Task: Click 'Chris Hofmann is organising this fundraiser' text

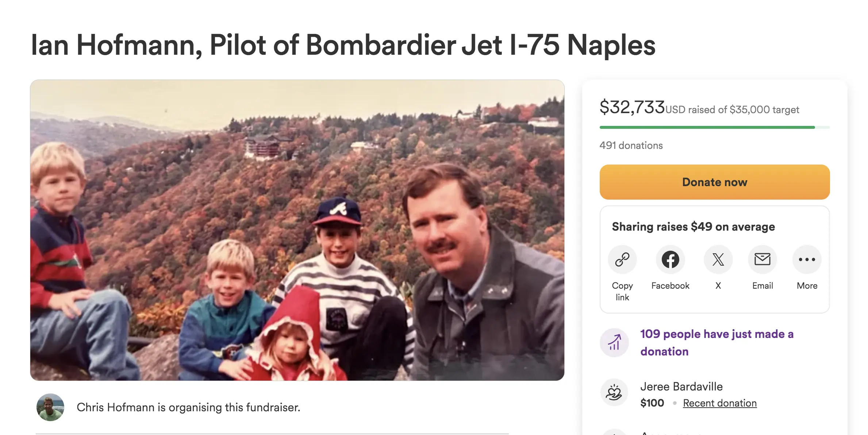Action: (188, 407)
